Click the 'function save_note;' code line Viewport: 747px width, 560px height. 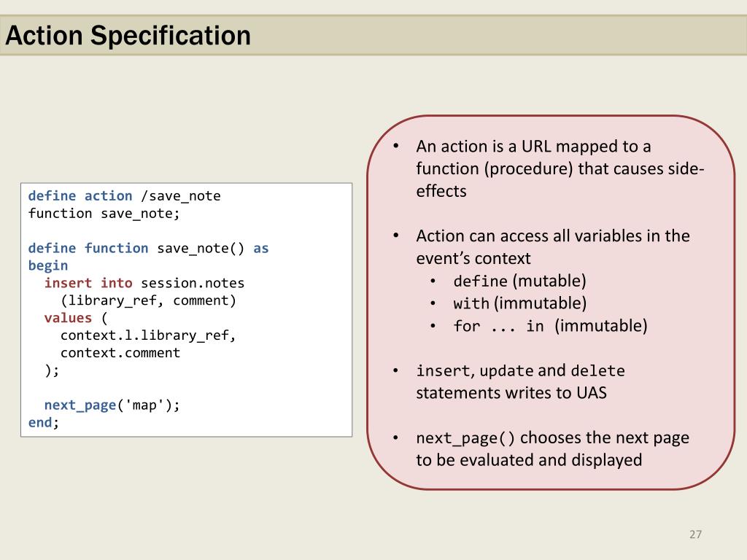(104, 214)
